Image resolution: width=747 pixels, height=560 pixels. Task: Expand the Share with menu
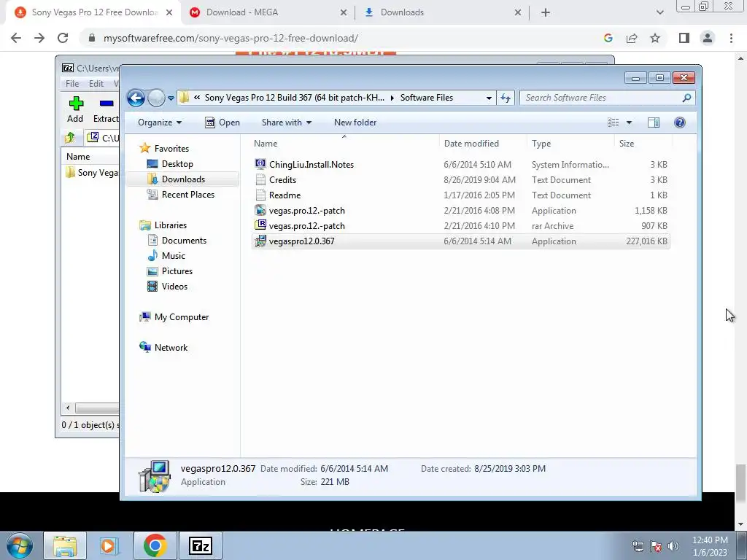286,122
